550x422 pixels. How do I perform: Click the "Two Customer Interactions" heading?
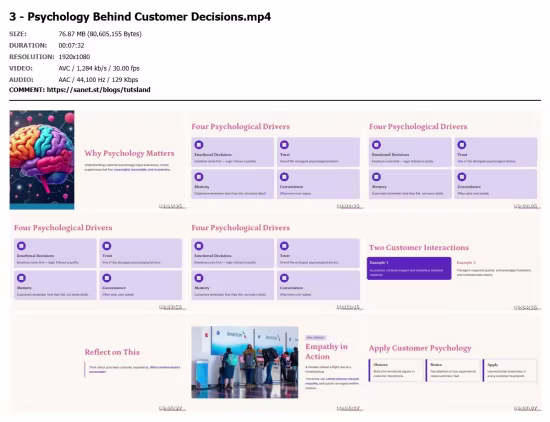(419, 248)
